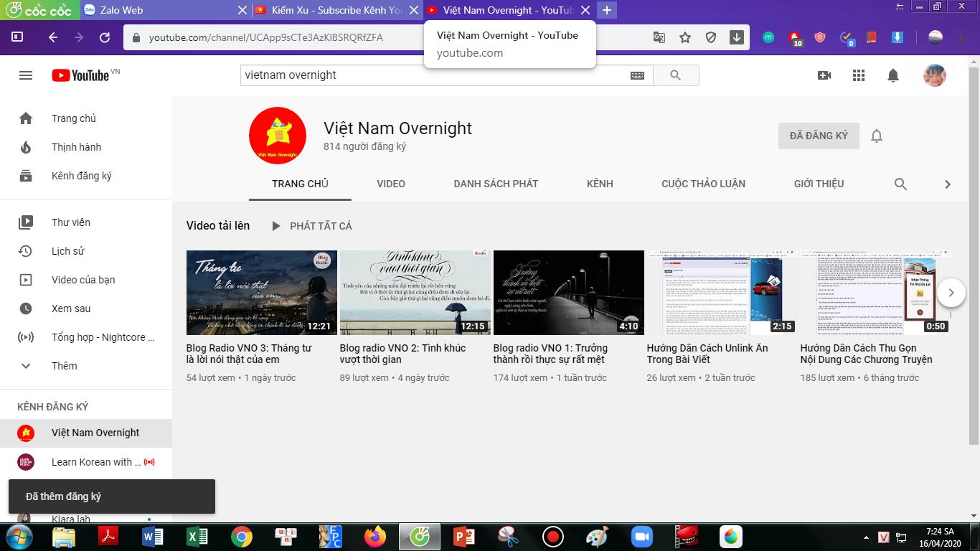Open Hướng Dẫn Cách Unlink Ẩn title
This screenshot has height=551, width=980.
(707, 354)
